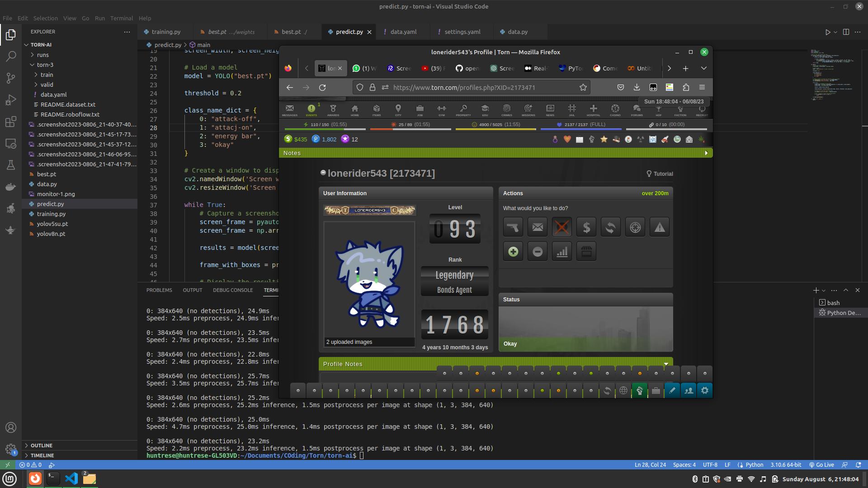The height and width of the screenshot is (488, 868).
Task: Open the player's bazaar icon
Action: 586,251
